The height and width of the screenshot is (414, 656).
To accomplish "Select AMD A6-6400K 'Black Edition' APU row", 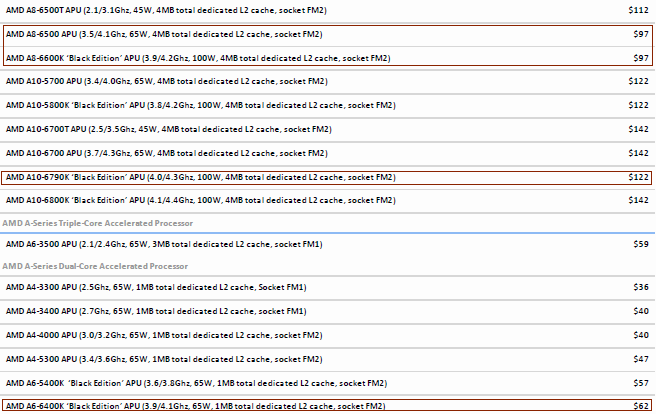I will (195, 406).
